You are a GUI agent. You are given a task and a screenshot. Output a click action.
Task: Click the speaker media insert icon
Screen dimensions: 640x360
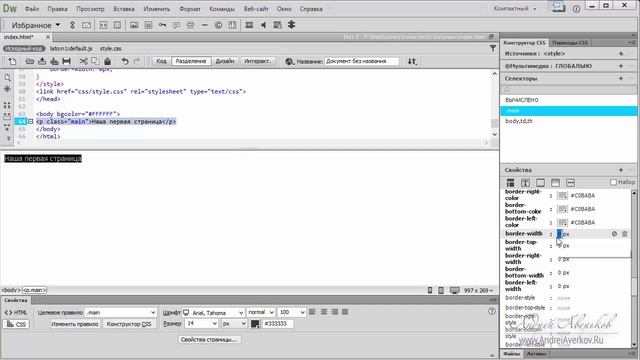pos(263,25)
